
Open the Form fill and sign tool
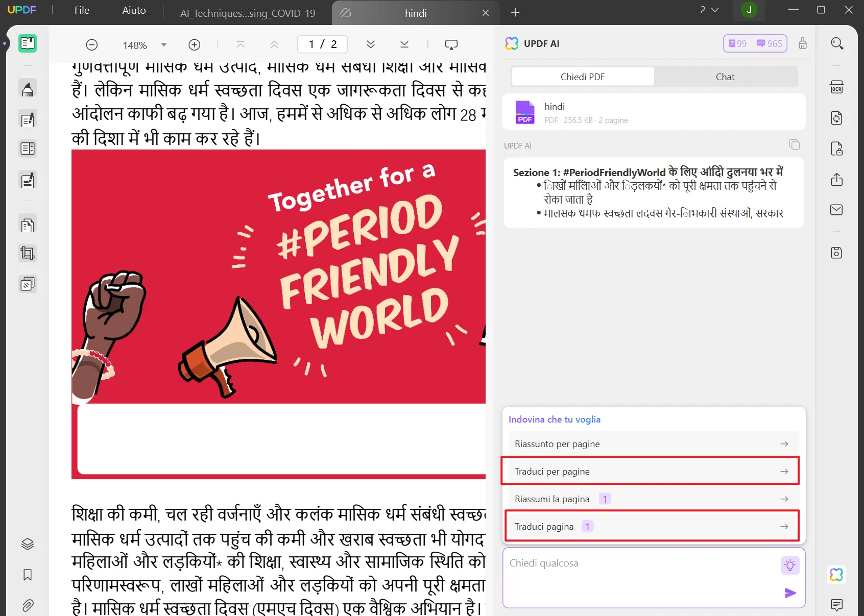point(28,180)
